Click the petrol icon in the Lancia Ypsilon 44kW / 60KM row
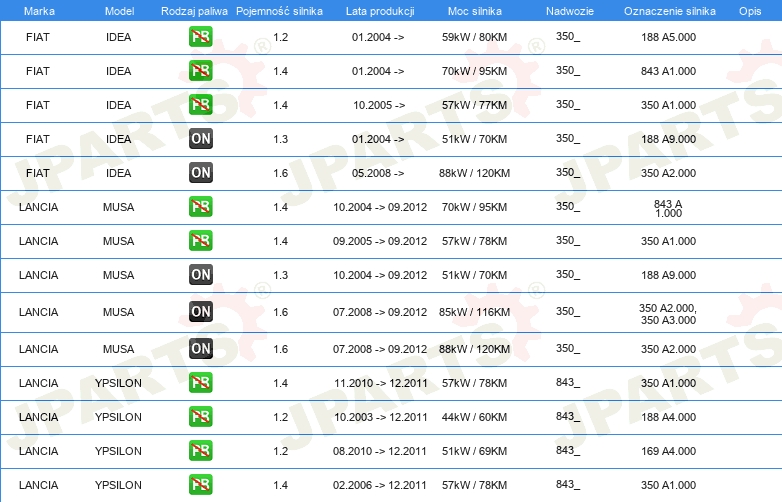Screen dimensions: 782x502 200,417
